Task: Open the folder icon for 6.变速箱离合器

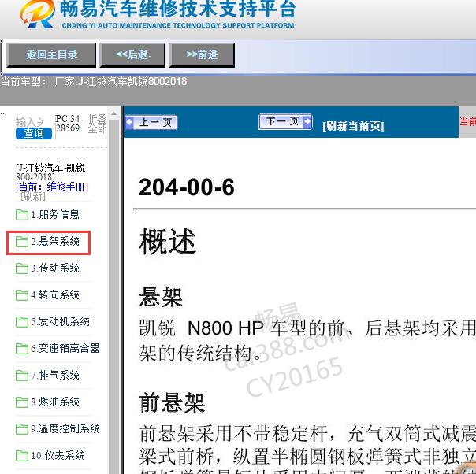Action: (22, 349)
